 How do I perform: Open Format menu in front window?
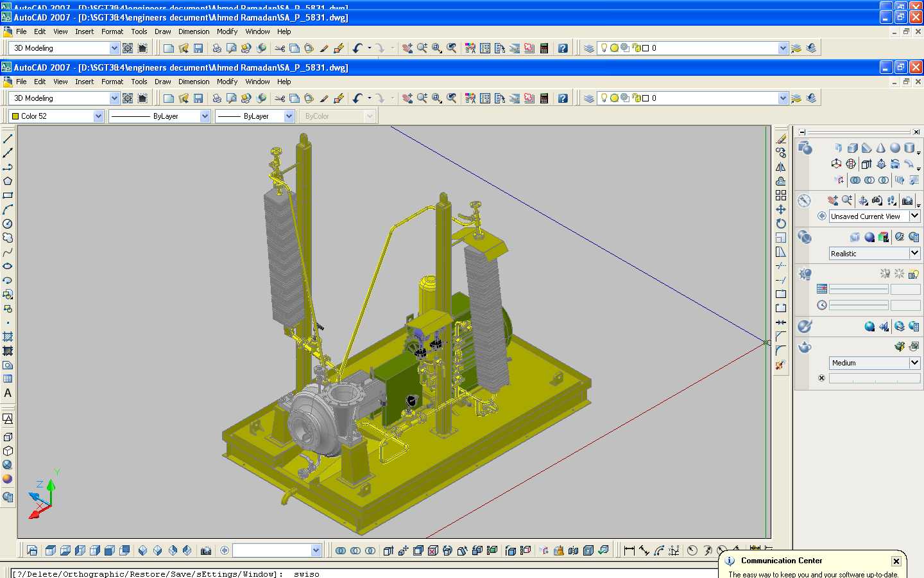coord(112,82)
